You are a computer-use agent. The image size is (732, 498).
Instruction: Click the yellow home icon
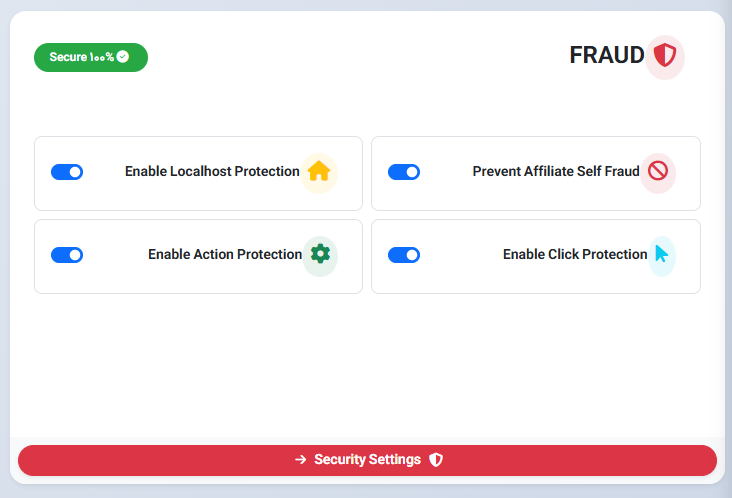pyautogui.click(x=319, y=172)
